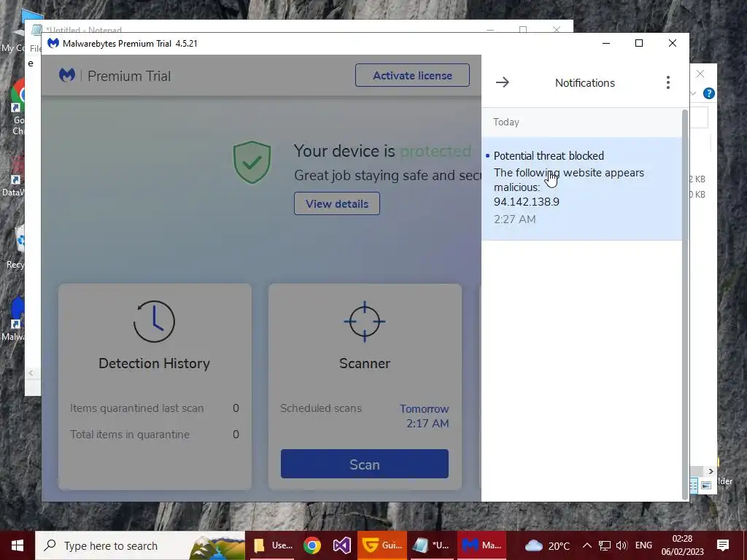This screenshot has width=747, height=560.
Task: Click the Scanner card title
Action: coord(365,363)
